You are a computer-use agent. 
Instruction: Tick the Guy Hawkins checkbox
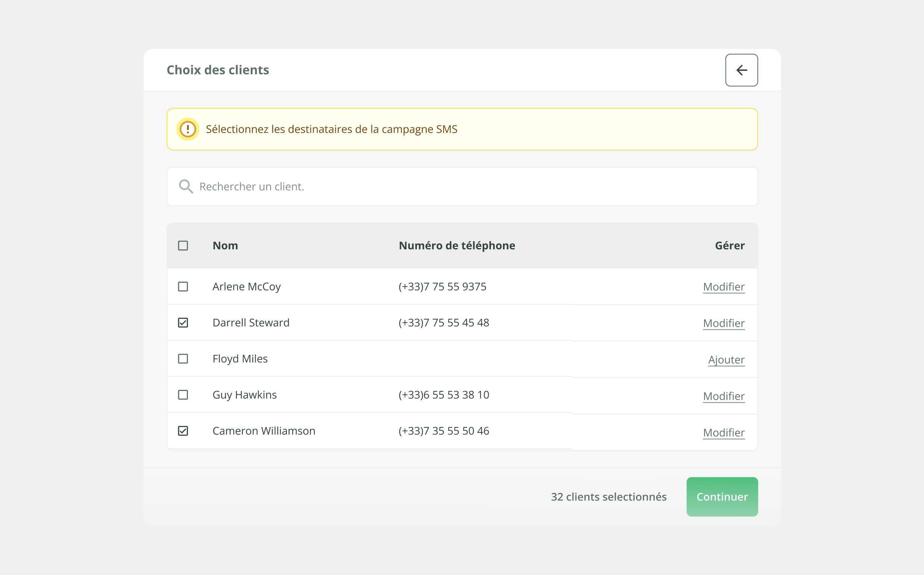183,395
